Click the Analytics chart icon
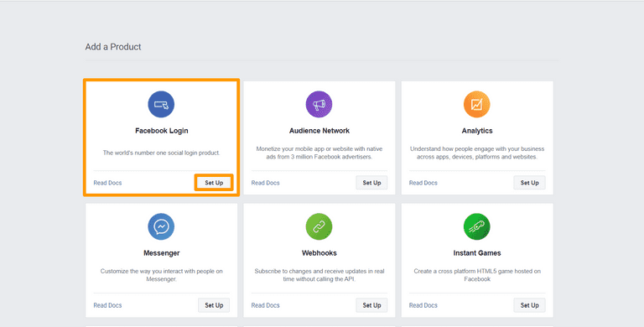Screen dimensions: 644x327 [477, 104]
